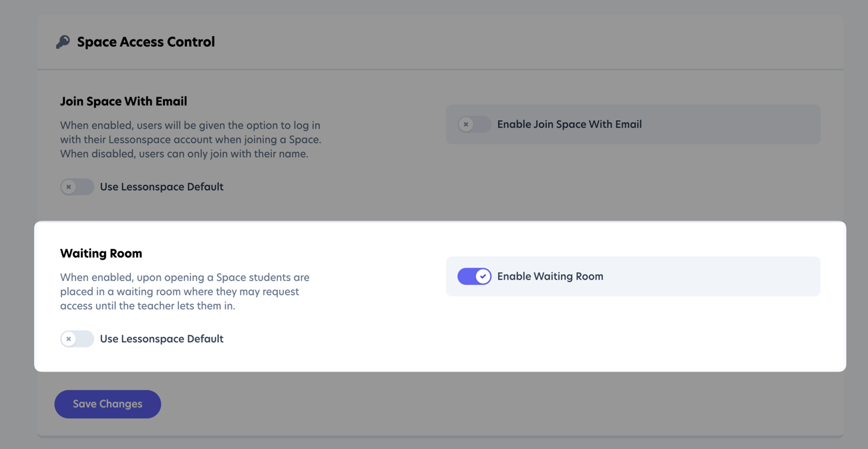868x449 pixels.
Task: Click the "Waiting Room" section heading
Action: coord(101,254)
